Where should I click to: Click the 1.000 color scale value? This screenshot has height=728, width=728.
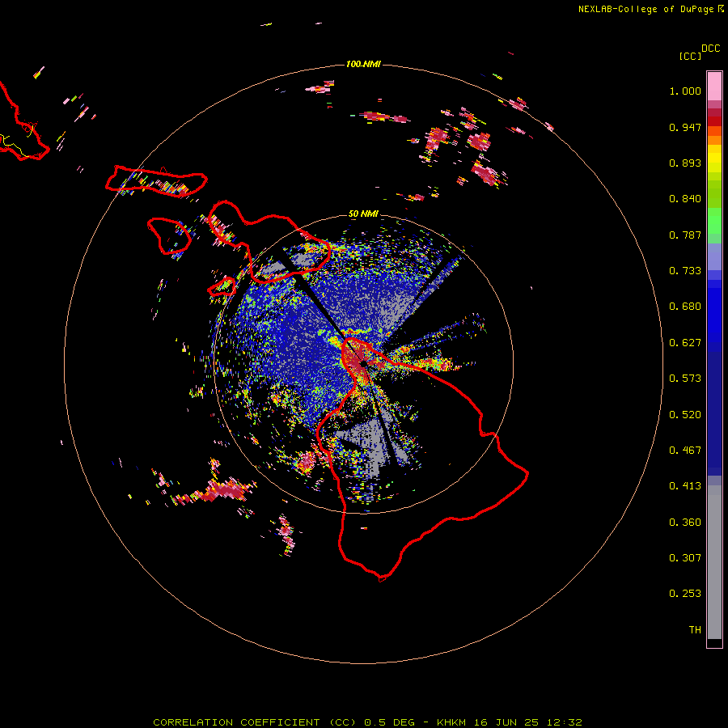[685, 91]
